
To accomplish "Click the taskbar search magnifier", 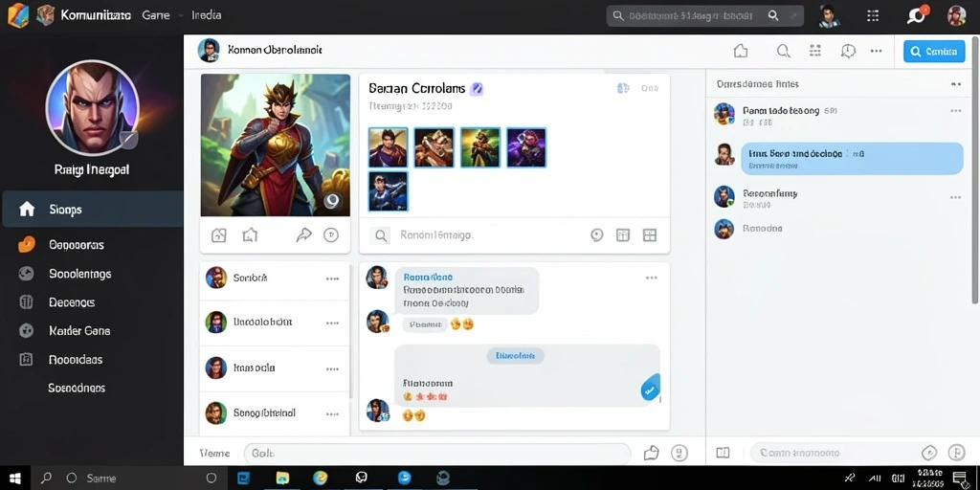I will tap(46, 479).
